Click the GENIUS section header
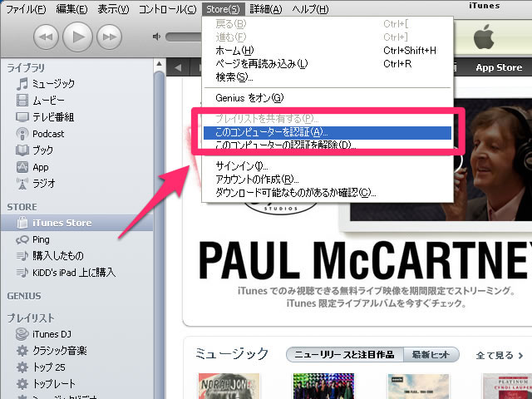 pos(24,296)
